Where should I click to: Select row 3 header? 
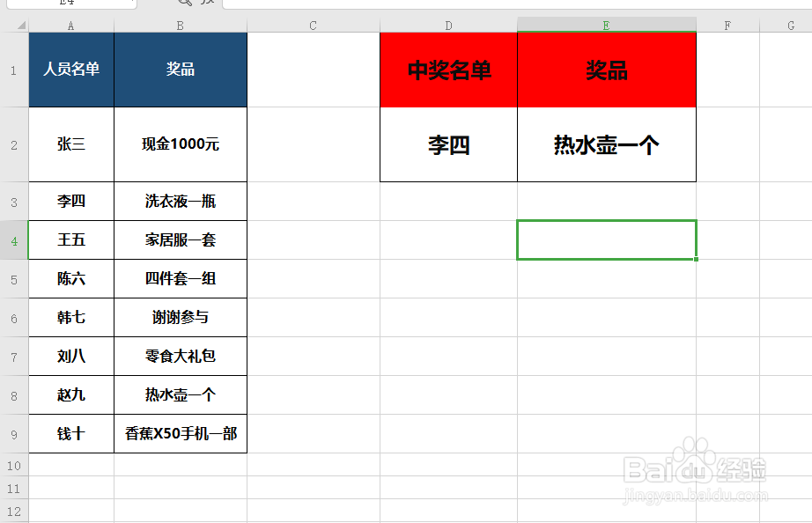pyautogui.click(x=14, y=202)
